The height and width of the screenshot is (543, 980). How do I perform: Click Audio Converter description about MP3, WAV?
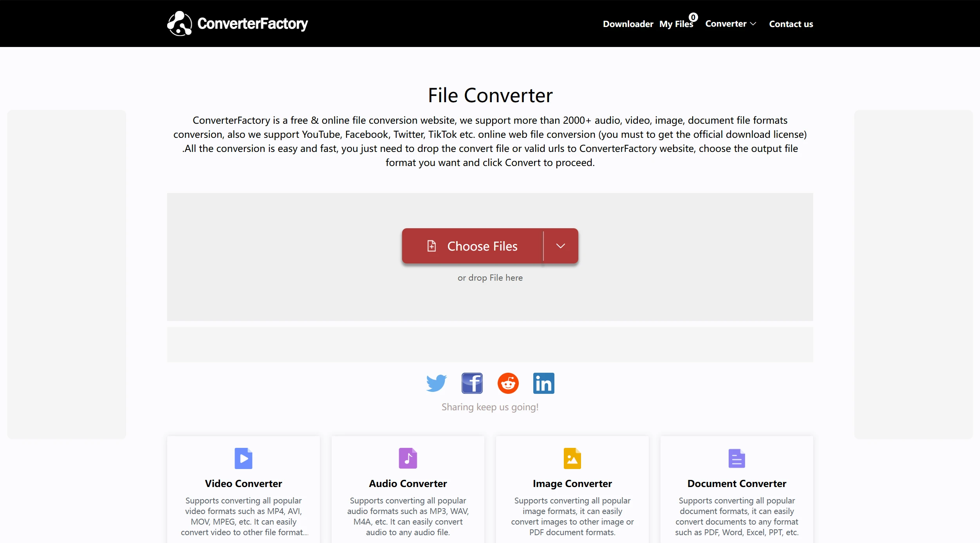coord(408,516)
